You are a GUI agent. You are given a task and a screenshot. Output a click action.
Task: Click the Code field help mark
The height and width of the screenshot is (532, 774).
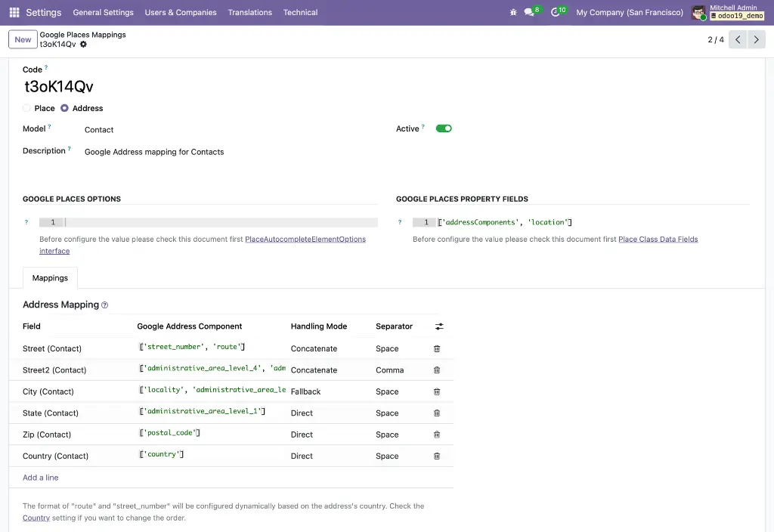click(x=46, y=67)
